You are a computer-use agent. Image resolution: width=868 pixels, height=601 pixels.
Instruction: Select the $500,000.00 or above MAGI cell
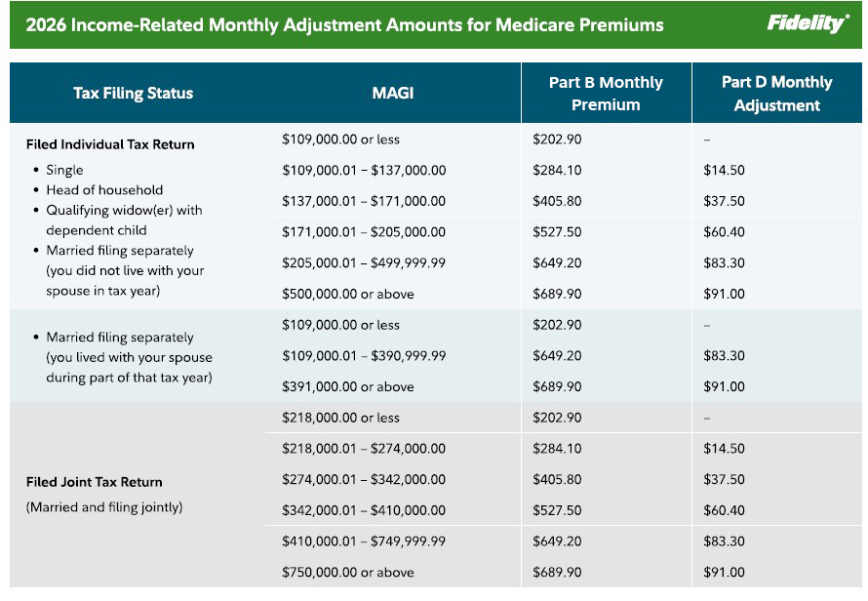coord(347,294)
